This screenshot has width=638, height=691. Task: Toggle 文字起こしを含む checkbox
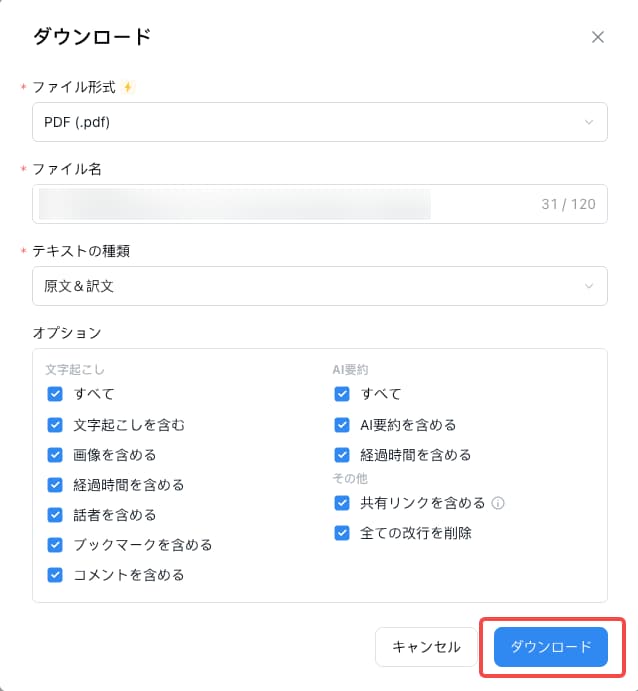pos(55,424)
